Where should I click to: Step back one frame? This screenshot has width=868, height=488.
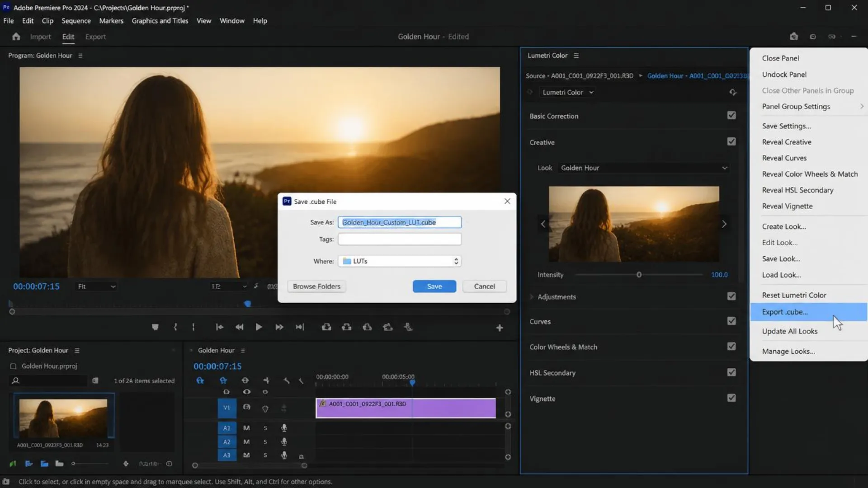coord(239,327)
